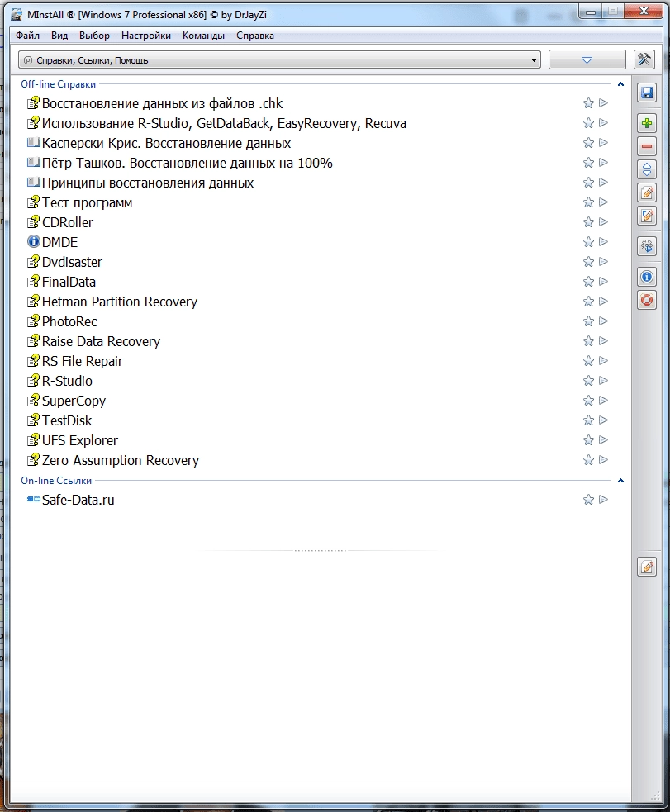This screenshot has width=670, height=812.
Task: Launch PhotoRec help with play arrow
Action: coord(603,321)
